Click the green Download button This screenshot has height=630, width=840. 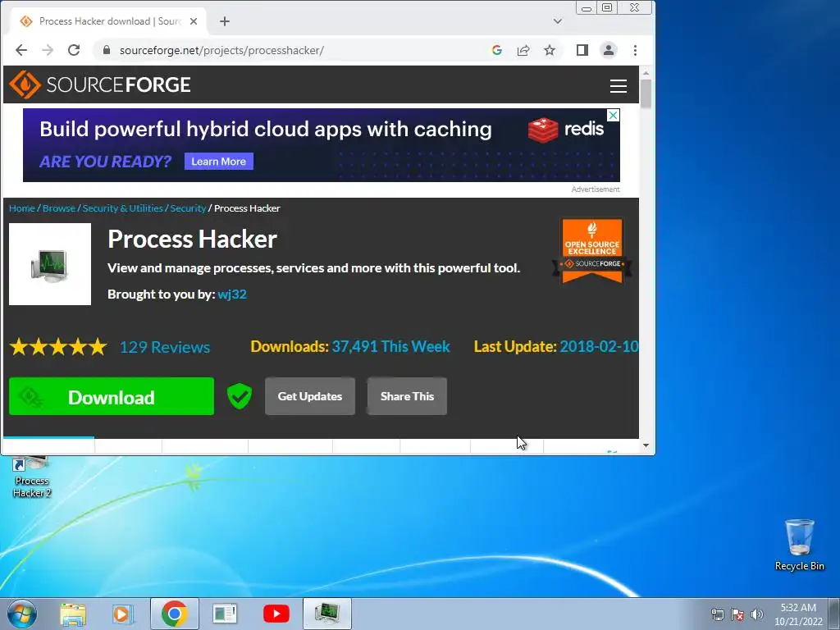pyautogui.click(x=112, y=396)
